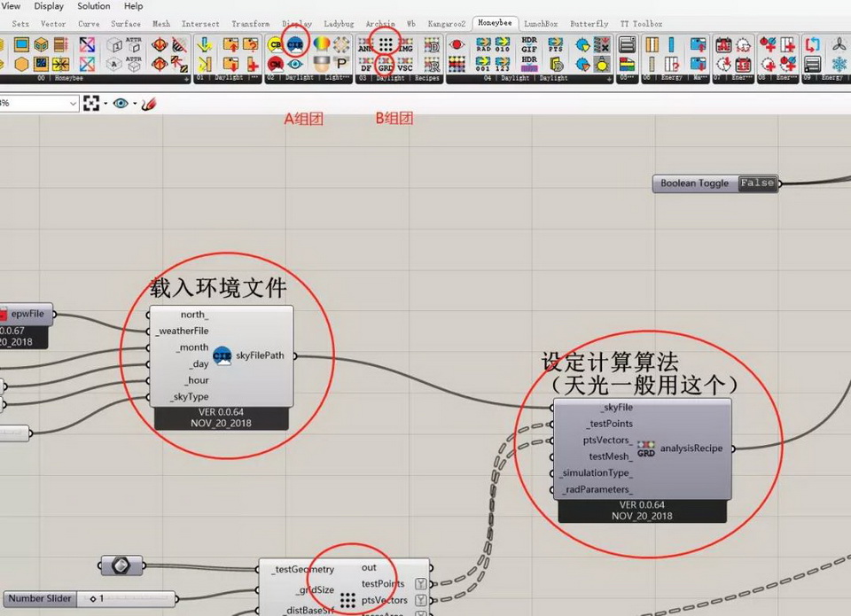Toggle canvas preview eye icon
This screenshot has width=851, height=616.
(x=123, y=104)
